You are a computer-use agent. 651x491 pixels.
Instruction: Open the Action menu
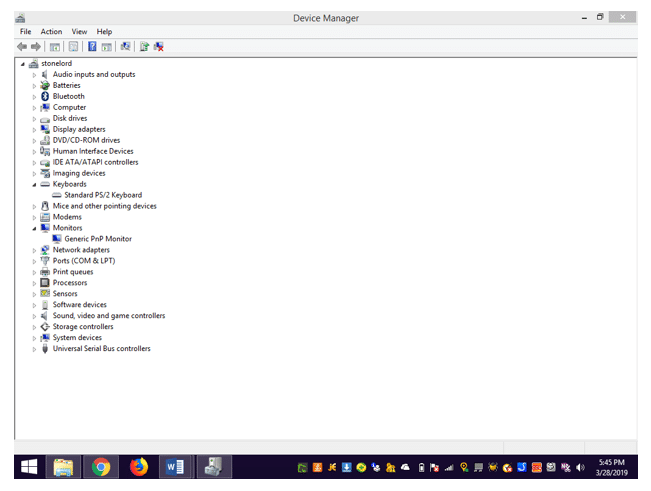[51, 32]
